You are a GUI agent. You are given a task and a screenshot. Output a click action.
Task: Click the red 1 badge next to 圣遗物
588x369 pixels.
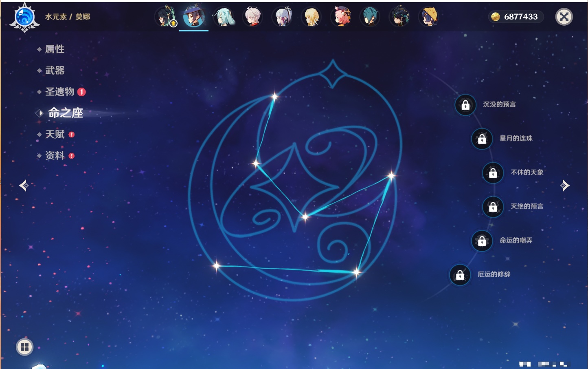tap(81, 92)
